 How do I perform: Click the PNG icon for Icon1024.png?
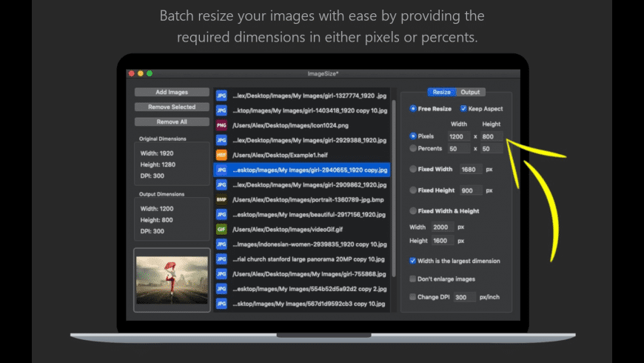click(x=221, y=125)
